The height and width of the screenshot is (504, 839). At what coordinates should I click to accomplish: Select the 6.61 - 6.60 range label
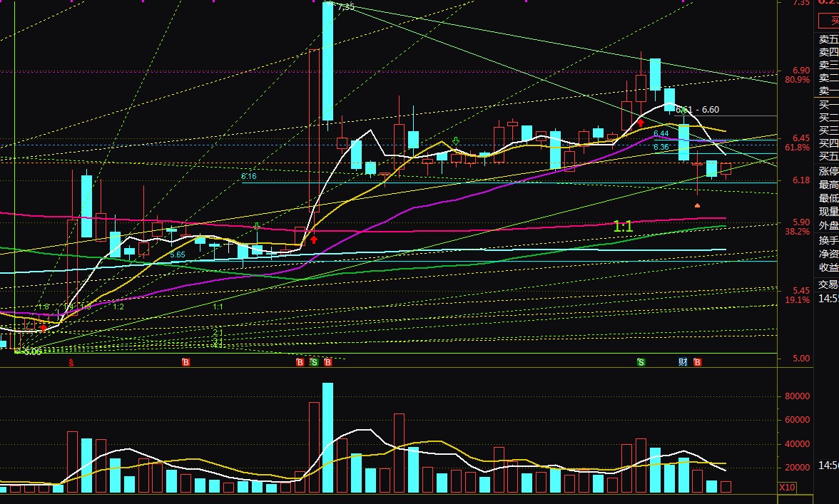697,110
